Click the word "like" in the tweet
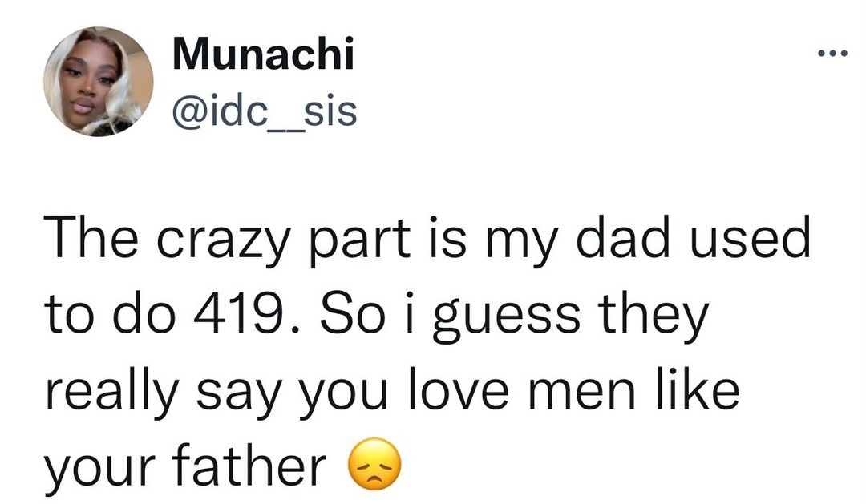866x504 pixels. (x=697, y=389)
